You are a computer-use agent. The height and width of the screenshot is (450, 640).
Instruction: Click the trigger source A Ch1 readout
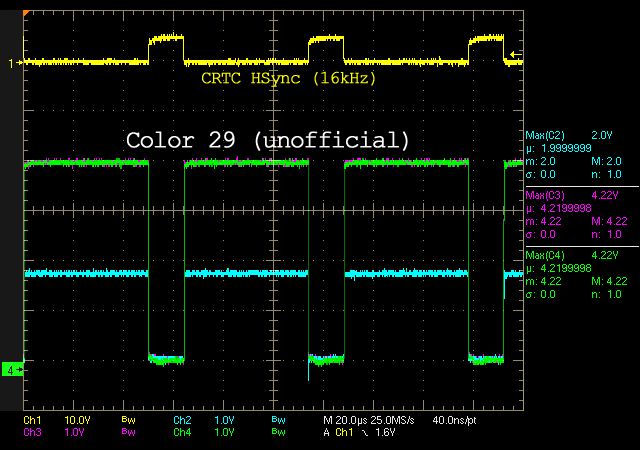pyautogui.click(x=338, y=432)
